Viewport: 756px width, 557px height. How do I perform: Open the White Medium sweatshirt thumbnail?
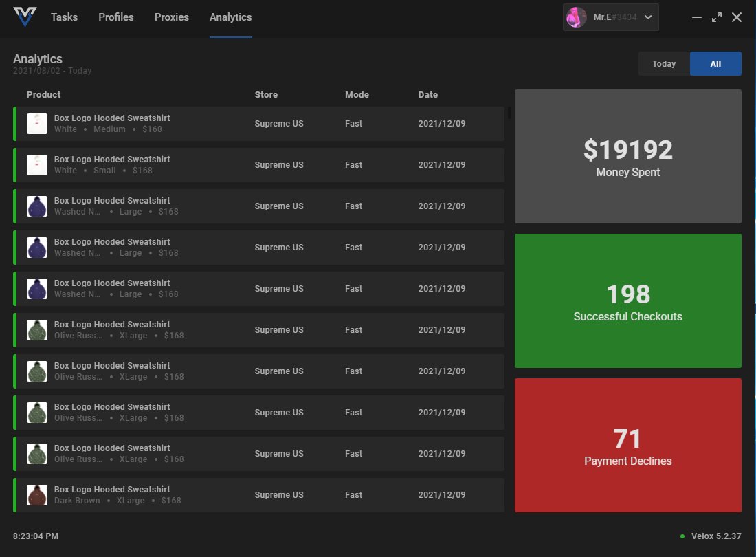point(36,124)
